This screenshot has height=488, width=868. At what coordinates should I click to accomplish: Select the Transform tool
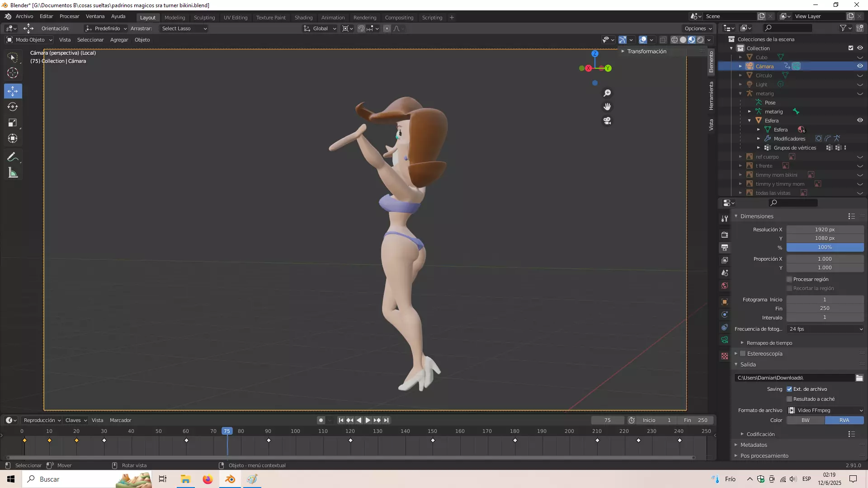click(13, 139)
